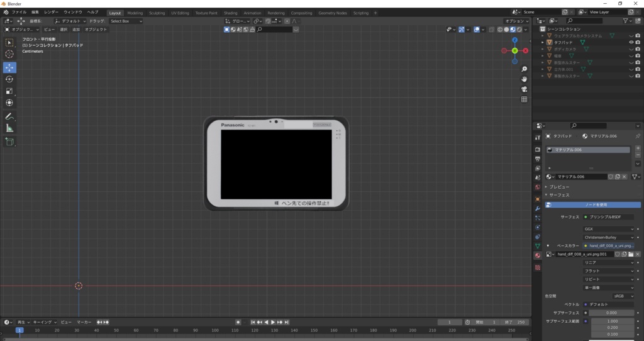This screenshot has width=644, height=341.
Task: Open the World properties tab
Action: coord(538,187)
